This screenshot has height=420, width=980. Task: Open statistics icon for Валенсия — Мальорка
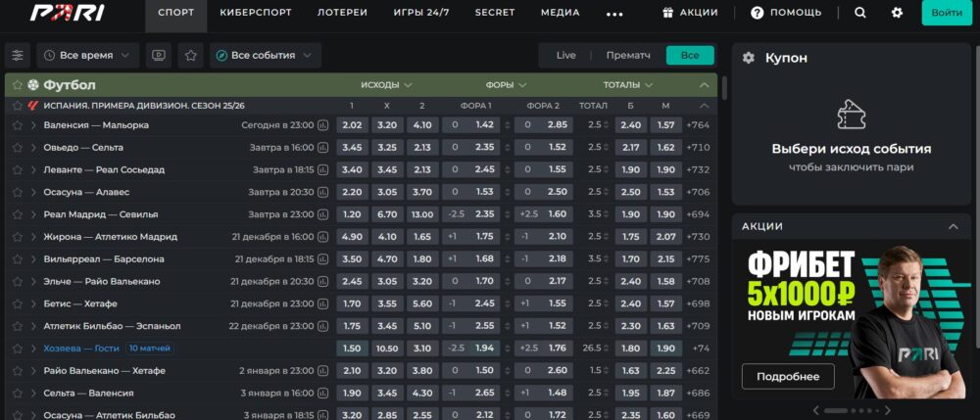[322, 124]
